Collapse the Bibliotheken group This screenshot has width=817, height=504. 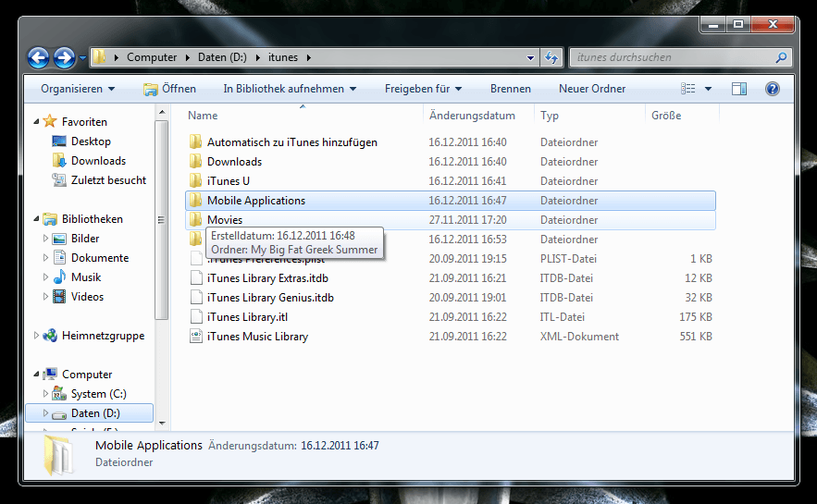pos(36,218)
